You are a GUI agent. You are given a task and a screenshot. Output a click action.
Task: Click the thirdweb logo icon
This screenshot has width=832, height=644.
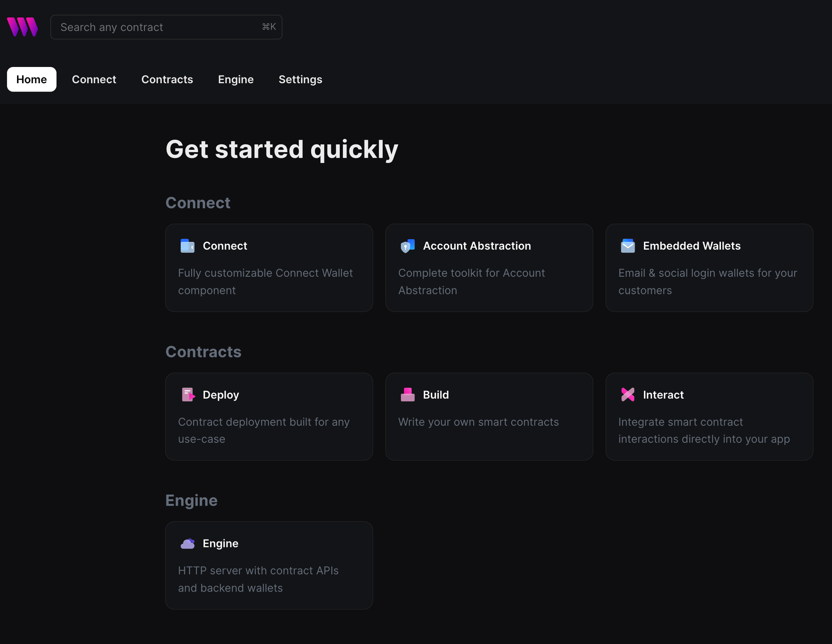[22, 27]
